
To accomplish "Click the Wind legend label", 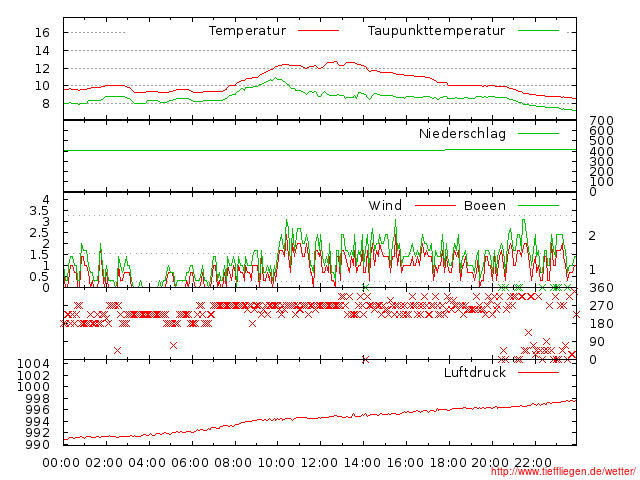I will pos(385,205).
